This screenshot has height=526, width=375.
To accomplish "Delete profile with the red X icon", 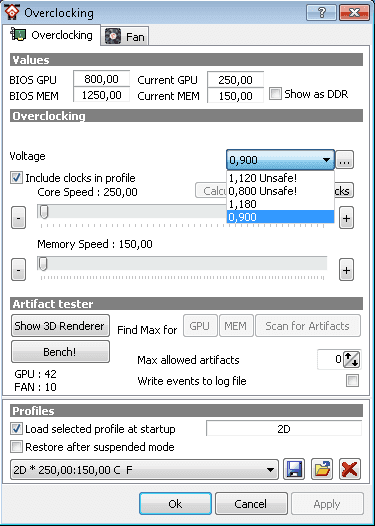I will tap(350, 469).
